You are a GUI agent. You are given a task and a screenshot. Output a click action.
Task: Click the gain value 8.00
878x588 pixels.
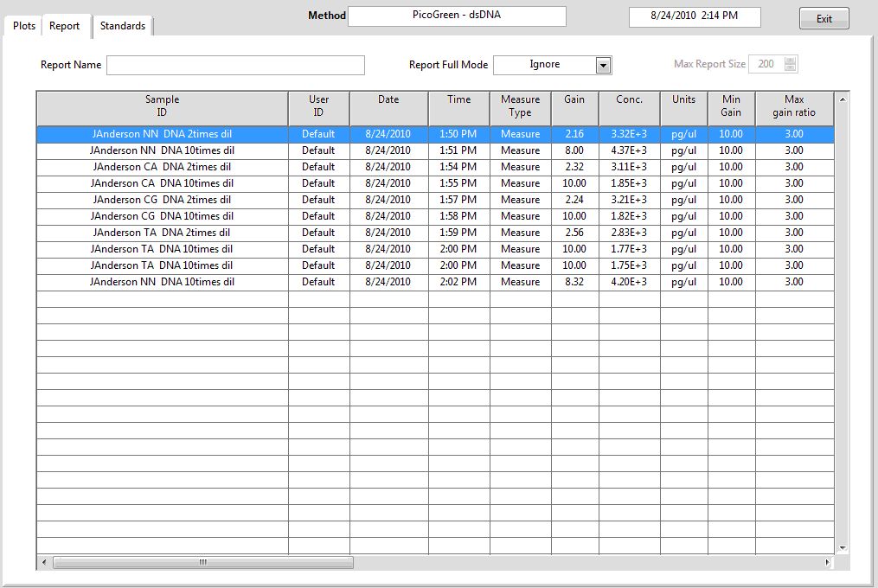coord(574,150)
